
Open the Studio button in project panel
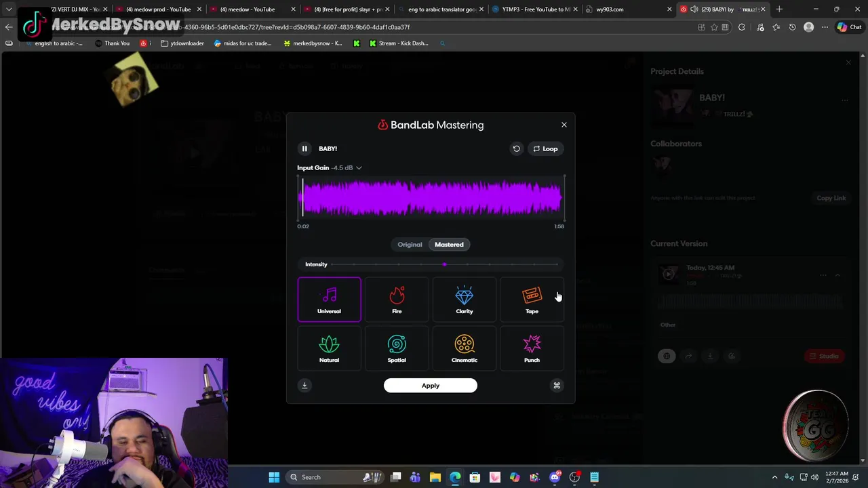coord(823,357)
